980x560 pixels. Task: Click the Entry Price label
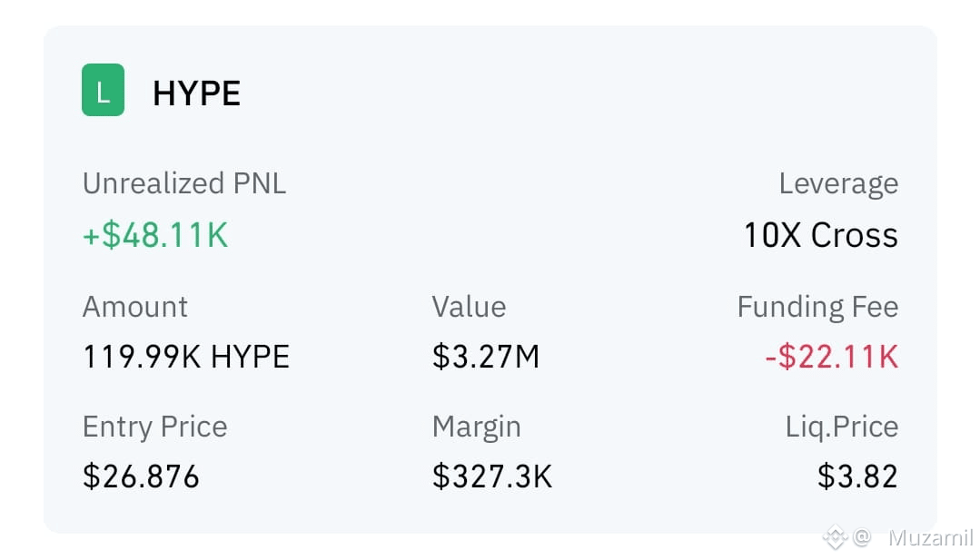tap(155, 427)
